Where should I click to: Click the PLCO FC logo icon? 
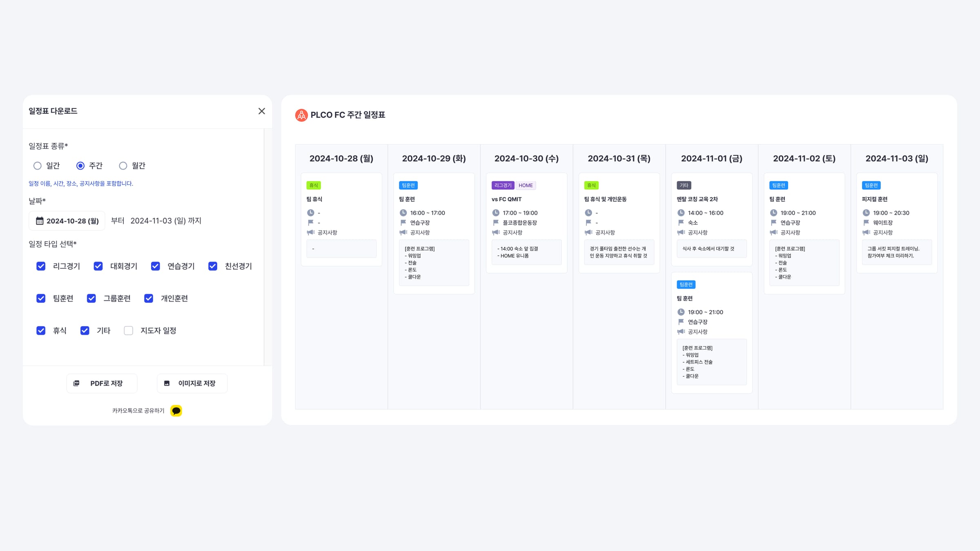coord(301,115)
